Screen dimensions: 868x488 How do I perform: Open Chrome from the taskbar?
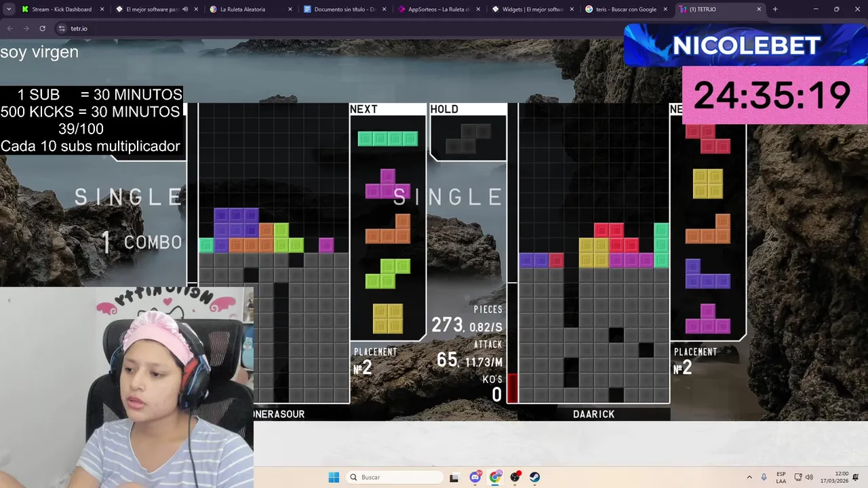[x=495, y=477]
